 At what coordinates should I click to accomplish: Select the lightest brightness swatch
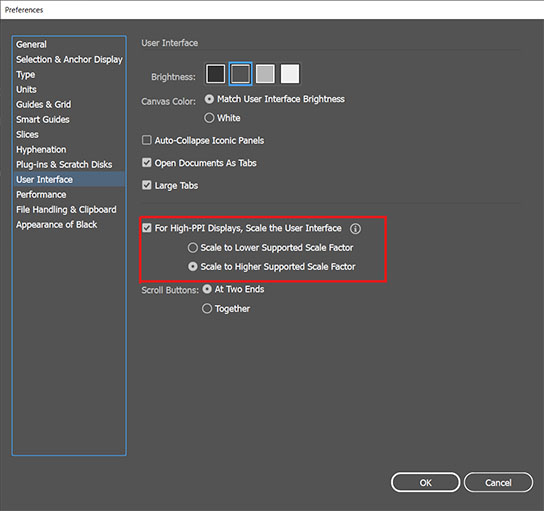[290, 74]
